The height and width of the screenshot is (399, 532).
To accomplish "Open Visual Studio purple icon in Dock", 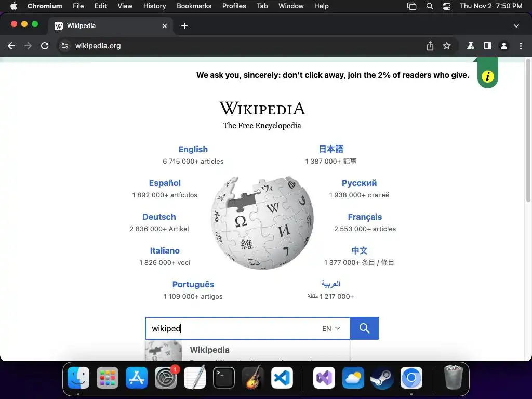I will coord(324,378).
